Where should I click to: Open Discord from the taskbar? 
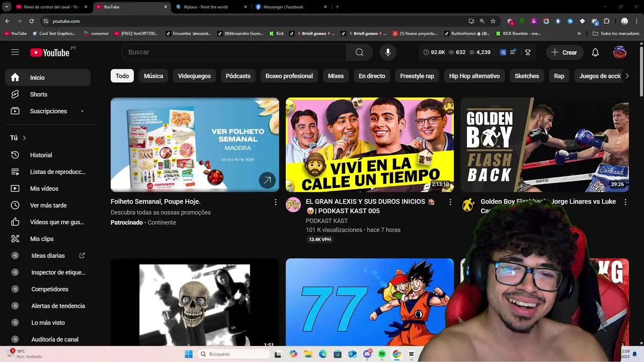pyautogui.click(x=367, y=354)
